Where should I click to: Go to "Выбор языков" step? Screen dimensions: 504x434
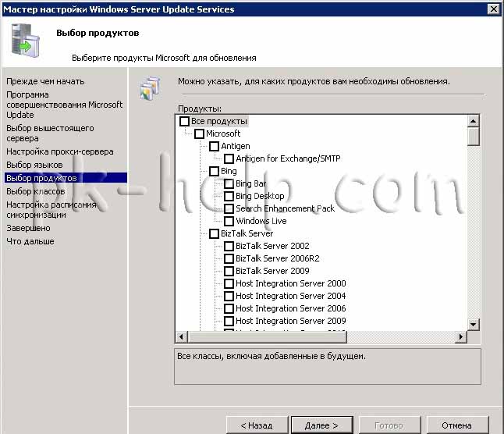tap(34, 165)
